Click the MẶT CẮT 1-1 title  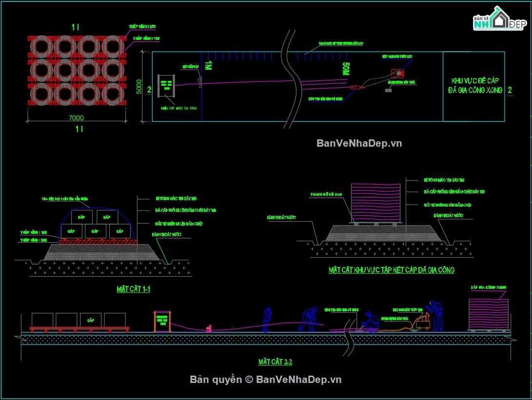coord(133,289)
